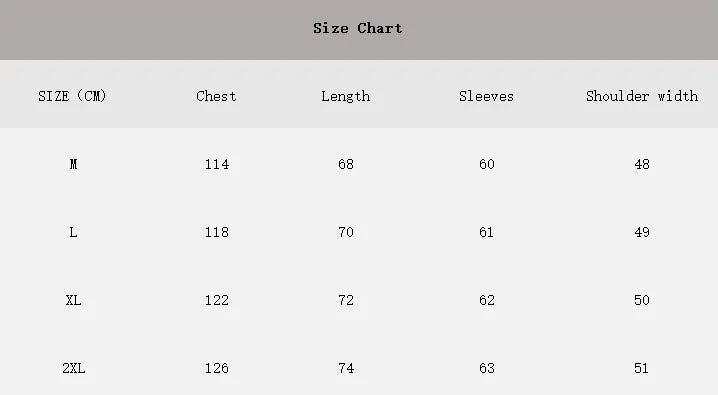Click shoulder width value 48
Screen dimensions: 718x395
click(x=642, y=164)
